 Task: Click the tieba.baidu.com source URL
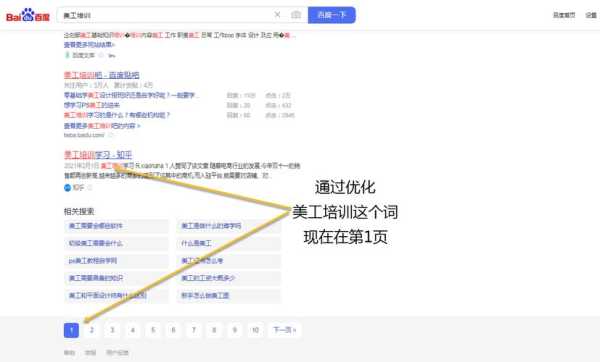84,135
